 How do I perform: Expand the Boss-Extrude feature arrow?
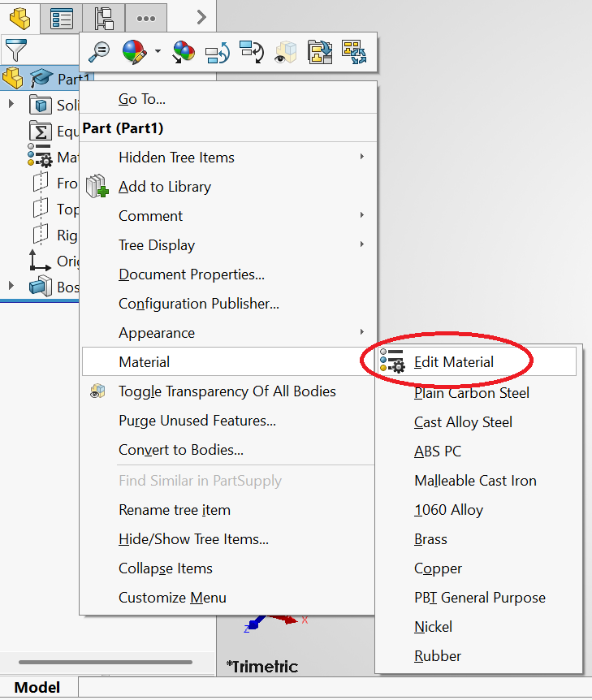pyautogui.click(x=11, y=285)
